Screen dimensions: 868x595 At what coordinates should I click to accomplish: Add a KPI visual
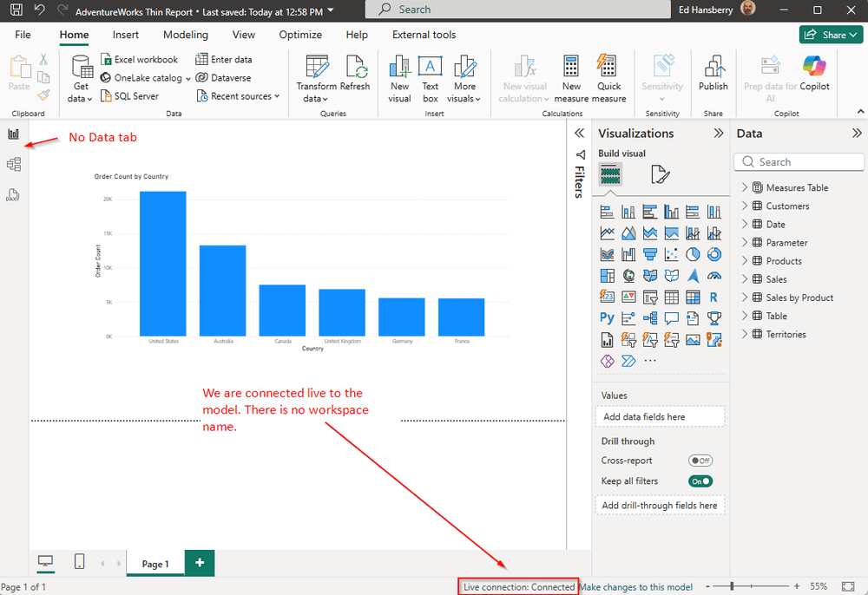coord(628,297)
